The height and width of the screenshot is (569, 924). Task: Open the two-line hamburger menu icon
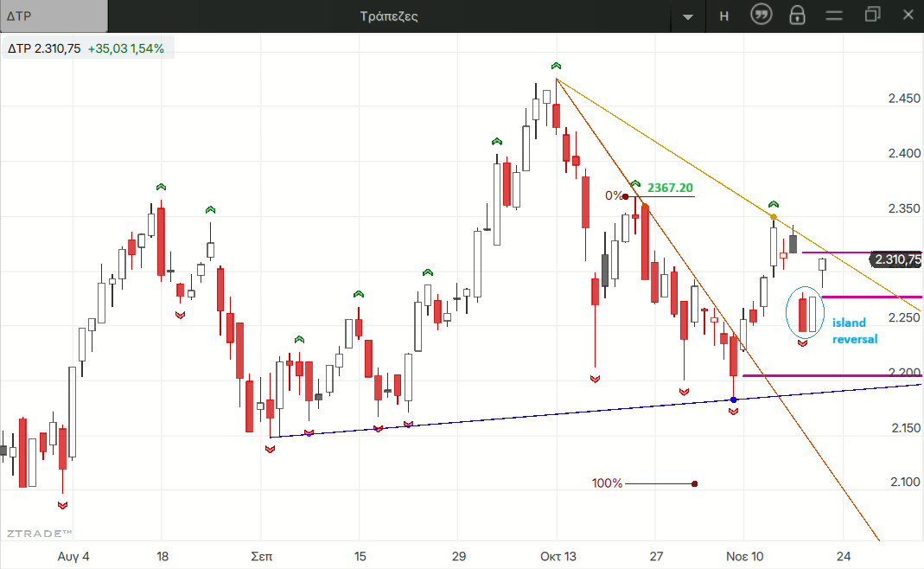pos(834,16)
